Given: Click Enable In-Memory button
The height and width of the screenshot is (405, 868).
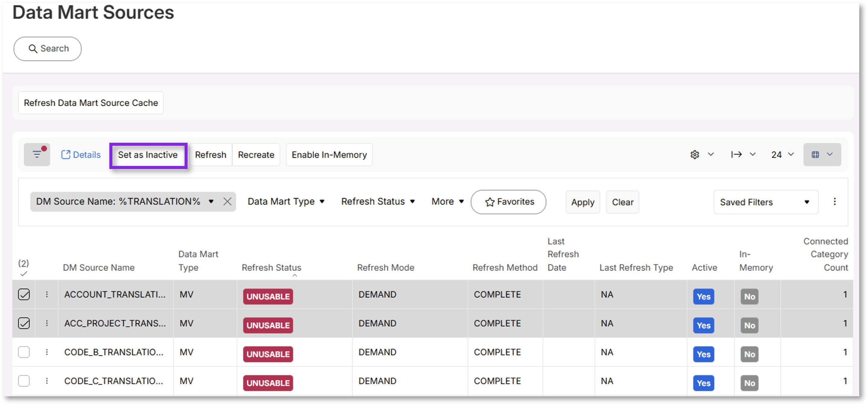Looking at the screenshot, I should tap(329, 155).
